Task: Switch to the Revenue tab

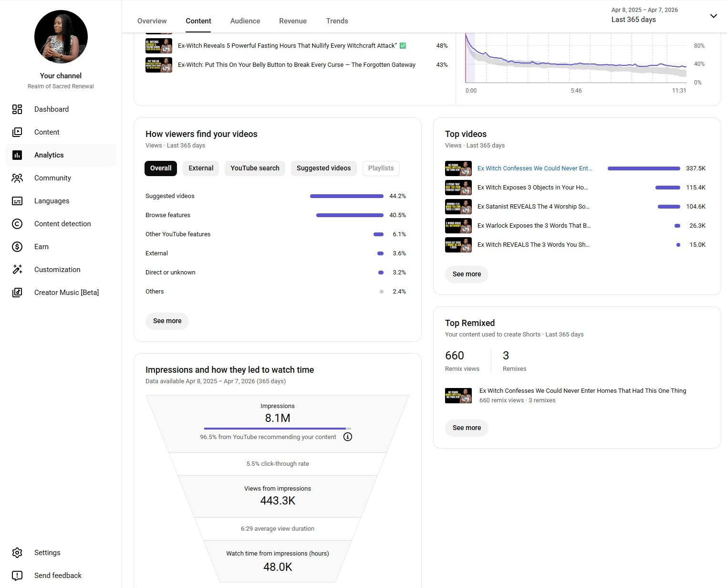Action: coord(293,21)
